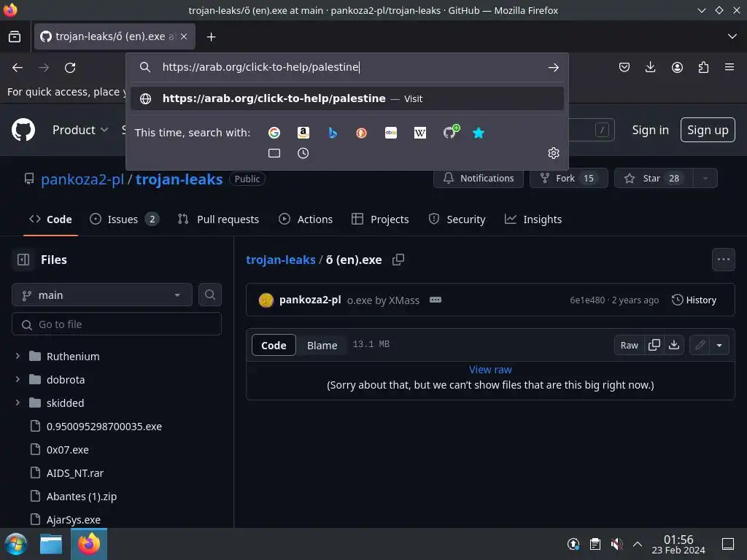
Task: Open the Pull requests tab
Action: (218, 219)
